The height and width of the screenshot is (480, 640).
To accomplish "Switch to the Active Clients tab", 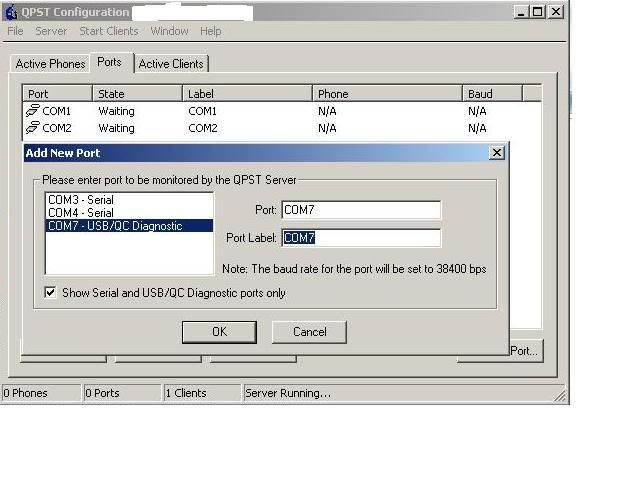I will (171, 64).
